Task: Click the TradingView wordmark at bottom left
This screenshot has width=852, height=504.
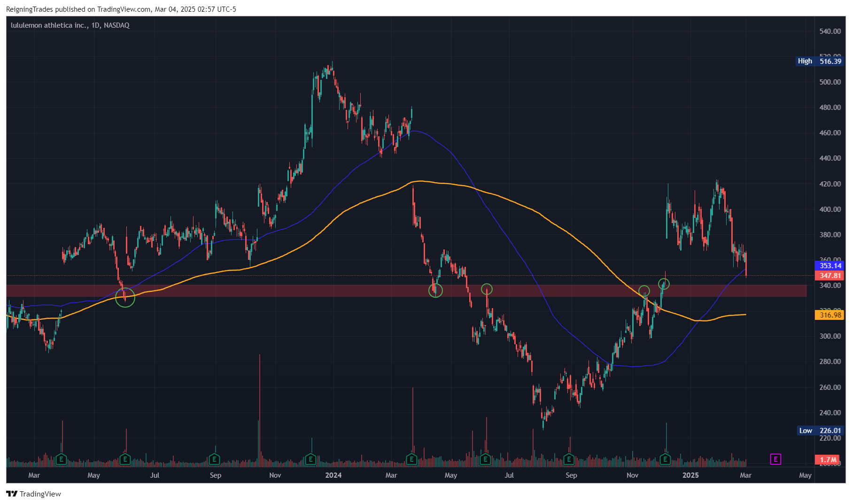Action: (40, 494)
